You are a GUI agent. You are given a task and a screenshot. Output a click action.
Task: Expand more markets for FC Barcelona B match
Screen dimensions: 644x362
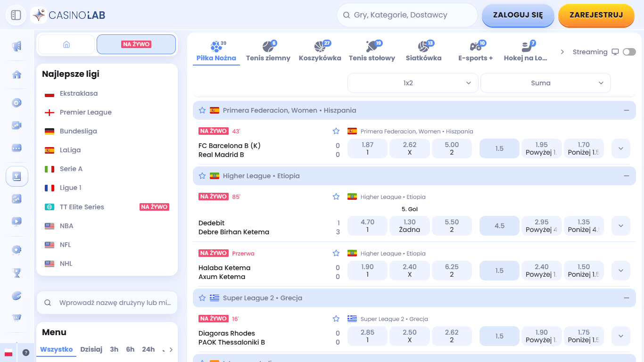tap(621, 148)
